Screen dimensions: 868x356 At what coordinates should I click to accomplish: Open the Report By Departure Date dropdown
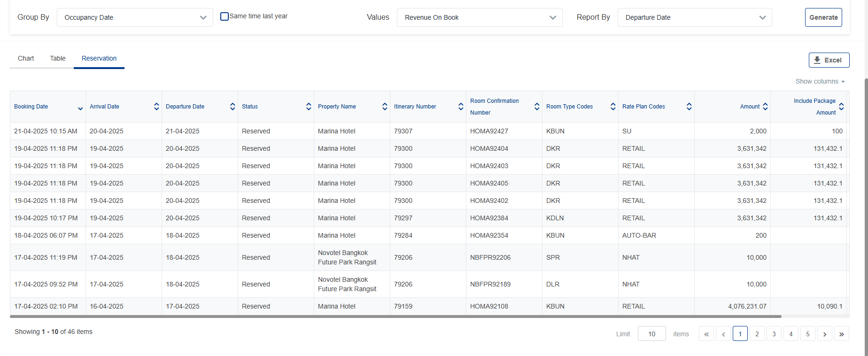[694, 17]
